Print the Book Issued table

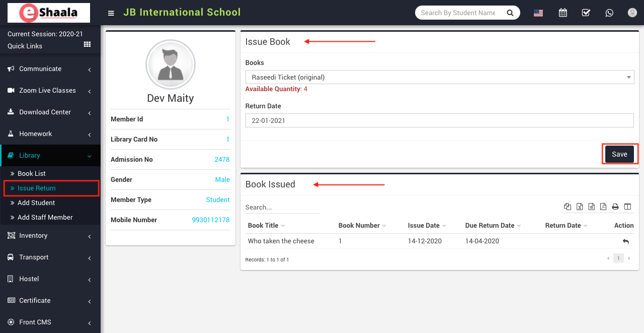[615, 207]
